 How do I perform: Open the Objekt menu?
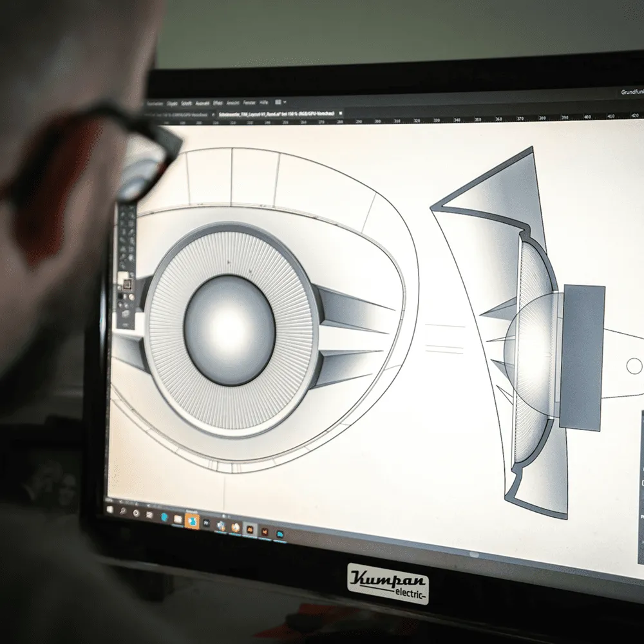pos(173,102)
